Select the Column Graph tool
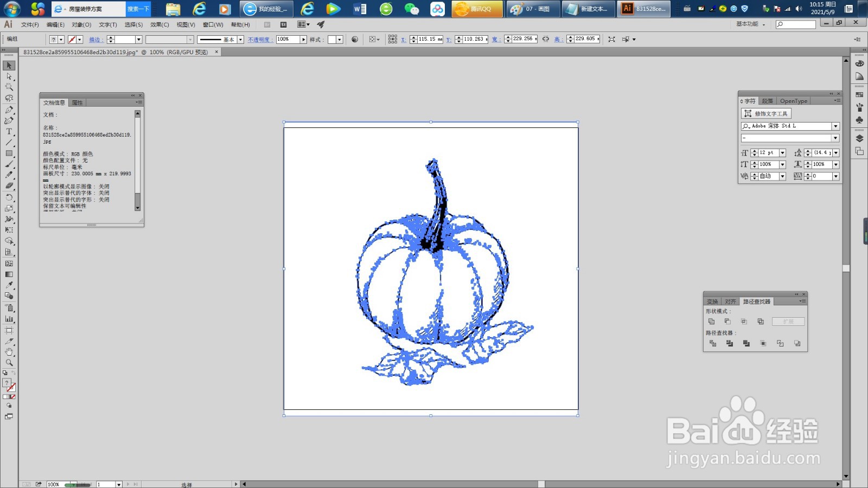 [x=9, y=319]
